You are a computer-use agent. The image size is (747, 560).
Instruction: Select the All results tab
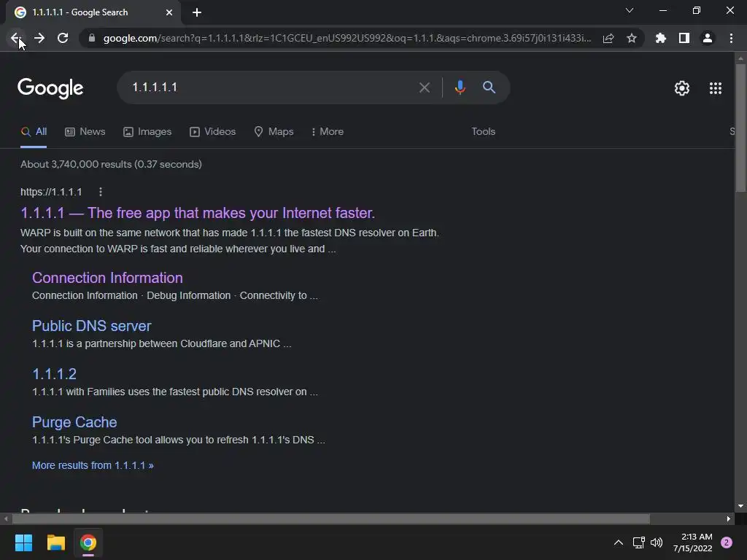coord(34,131)
